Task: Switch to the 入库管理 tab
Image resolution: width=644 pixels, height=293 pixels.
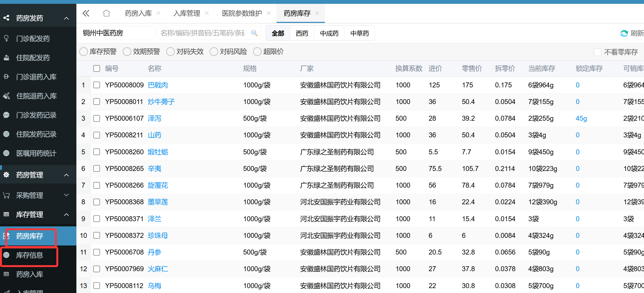Action: [187, 13]
